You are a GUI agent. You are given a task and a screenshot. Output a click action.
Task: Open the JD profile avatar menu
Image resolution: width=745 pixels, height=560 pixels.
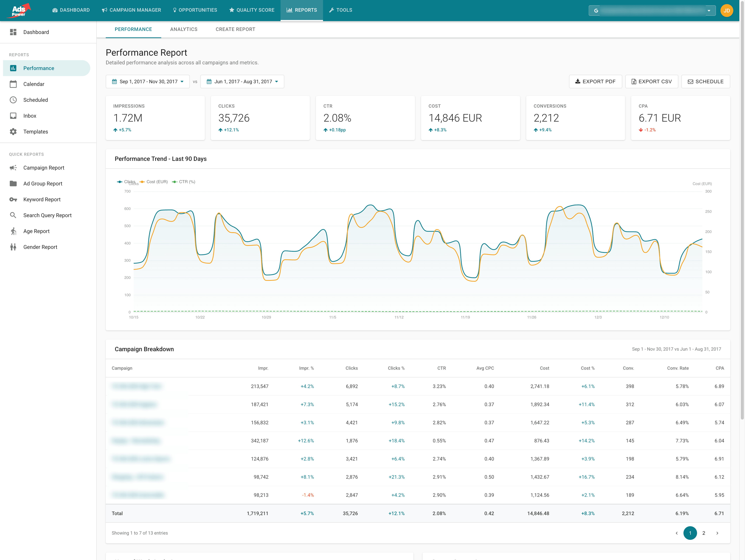coord(727,10)
